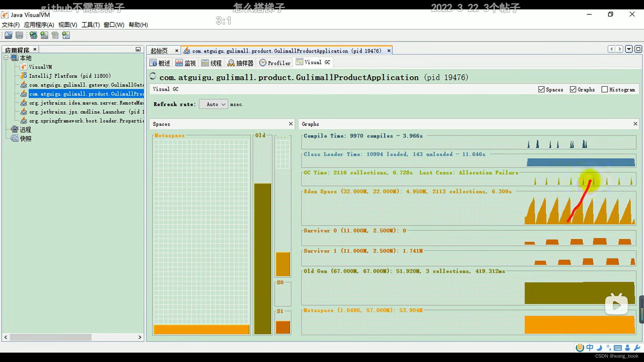The height and width of the screenshot is (362, 644).
Task: Switch to the Profiler tab
Action: point(275,63)
